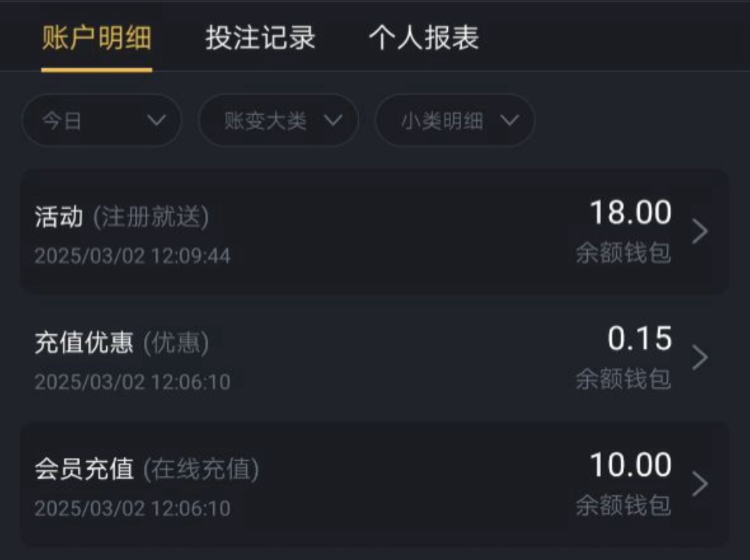Click the chevron arrow in the 今日 filter
The height and width of the screenshot is (560, 750).
point(156,120)
